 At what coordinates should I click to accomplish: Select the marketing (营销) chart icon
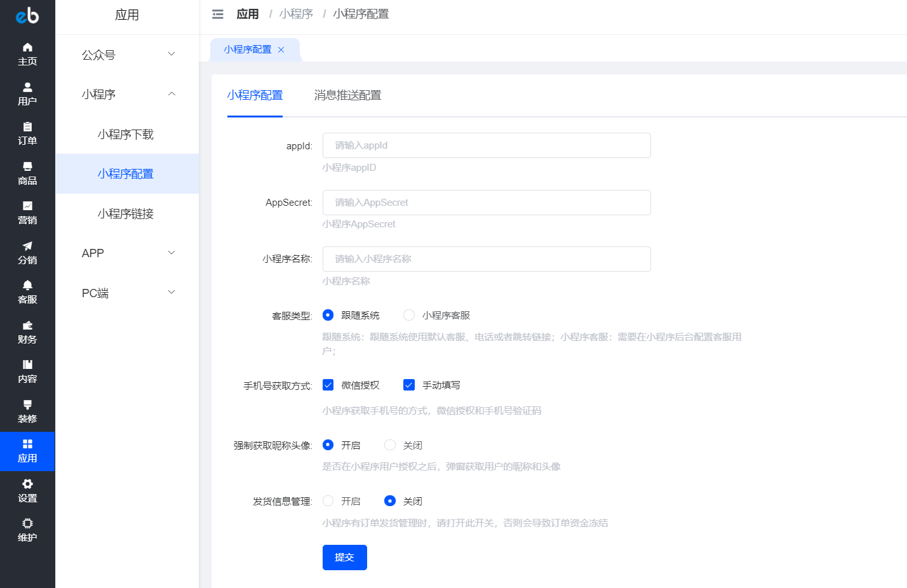point(27,206)
